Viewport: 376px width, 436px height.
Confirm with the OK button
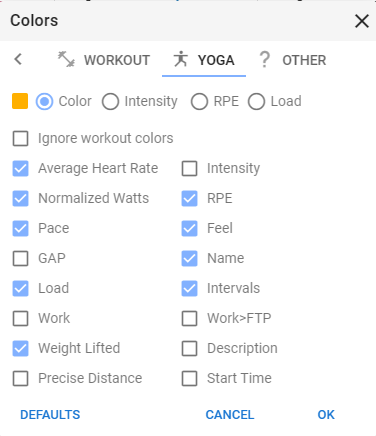326,415
